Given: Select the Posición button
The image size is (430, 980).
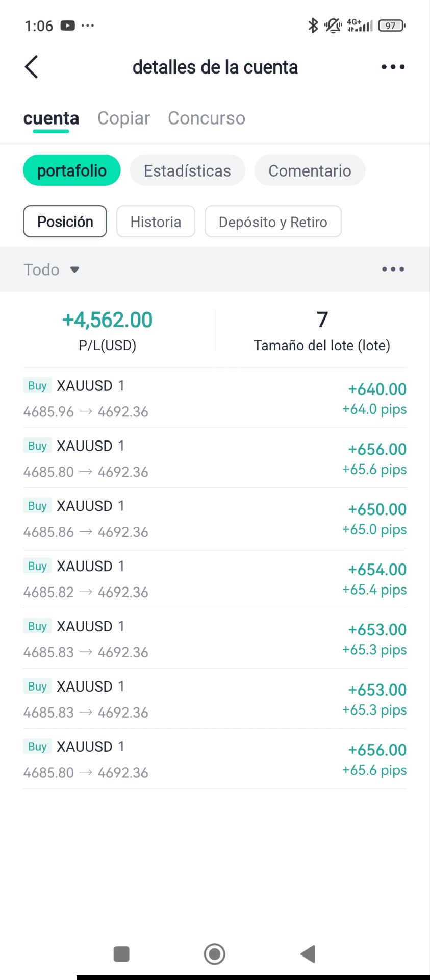Looking at the screenshot, I should point(65,222).
